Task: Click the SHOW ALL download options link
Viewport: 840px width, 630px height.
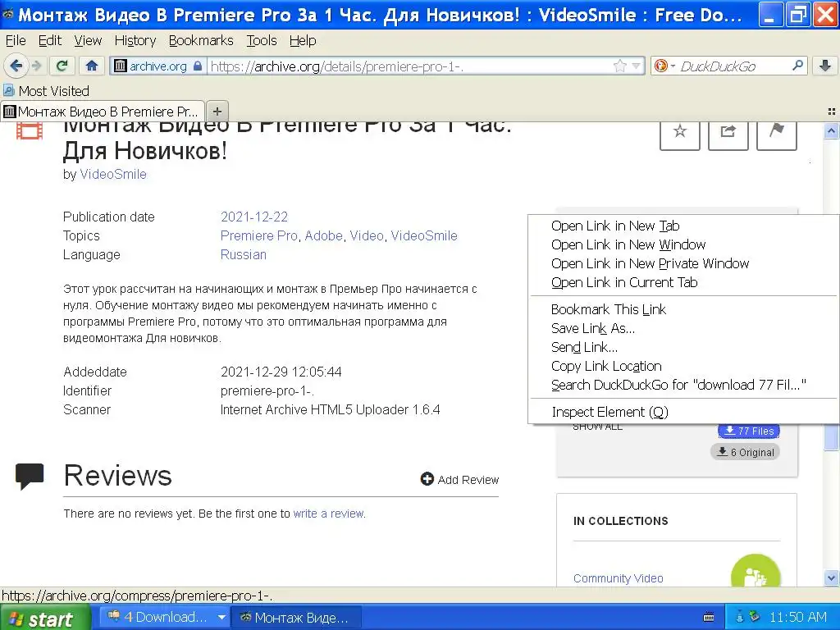Action: [x=597, y=427]
